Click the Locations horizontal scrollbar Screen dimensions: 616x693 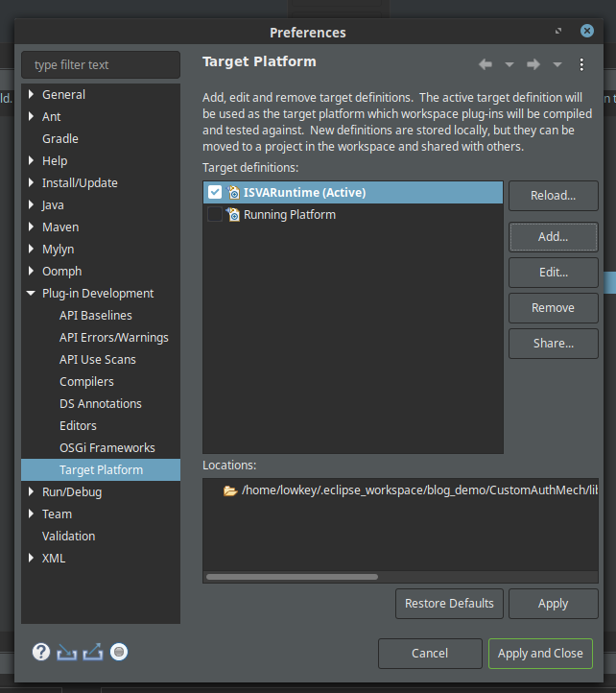(292, 577)
